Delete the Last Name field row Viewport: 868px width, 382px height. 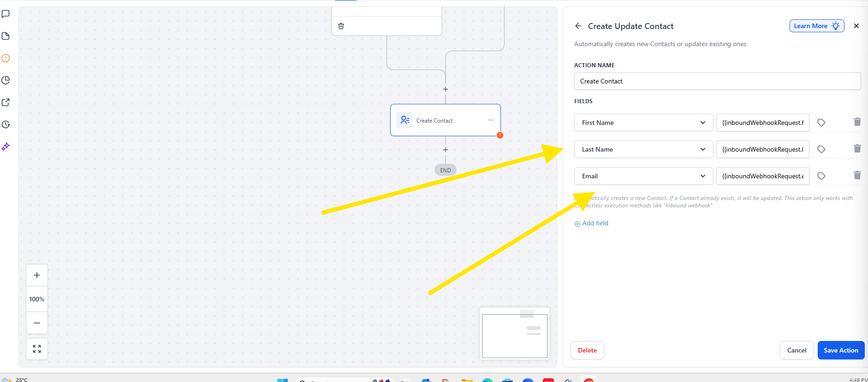857,149
